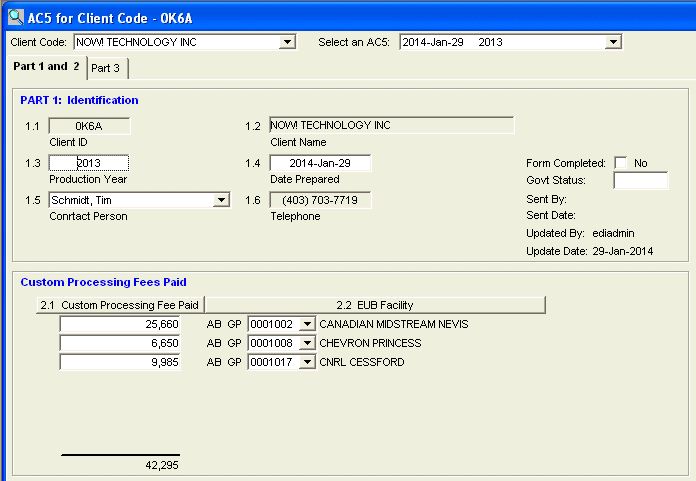This screenshot has width=696, height=481.
Task: Switch to the Part 3 tab
Action: [x=107, y=68]
